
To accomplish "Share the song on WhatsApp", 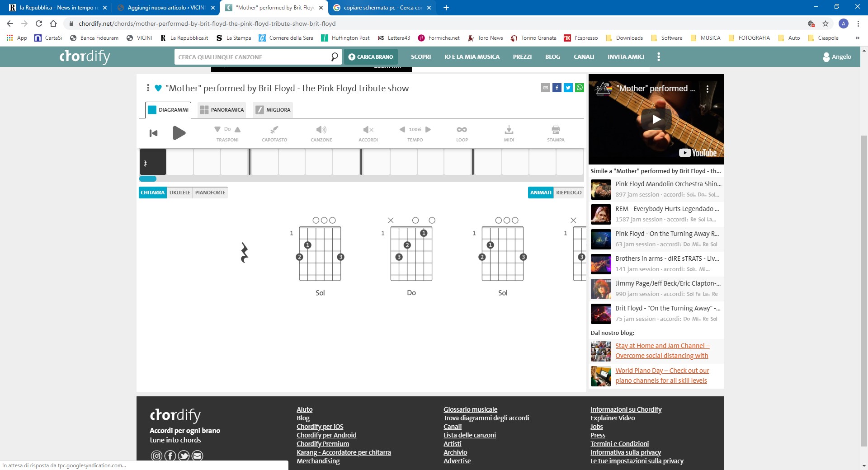I will (580, 88).
